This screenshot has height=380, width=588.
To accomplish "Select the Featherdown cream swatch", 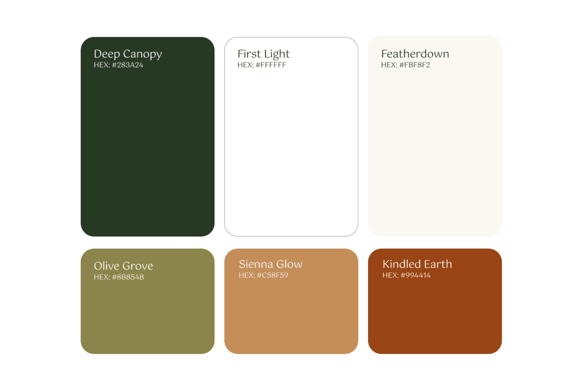I will pos(435,136).
